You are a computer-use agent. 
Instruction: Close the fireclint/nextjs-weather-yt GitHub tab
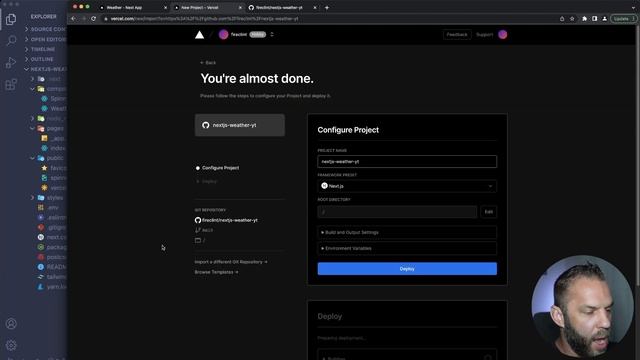pos(315,8)
